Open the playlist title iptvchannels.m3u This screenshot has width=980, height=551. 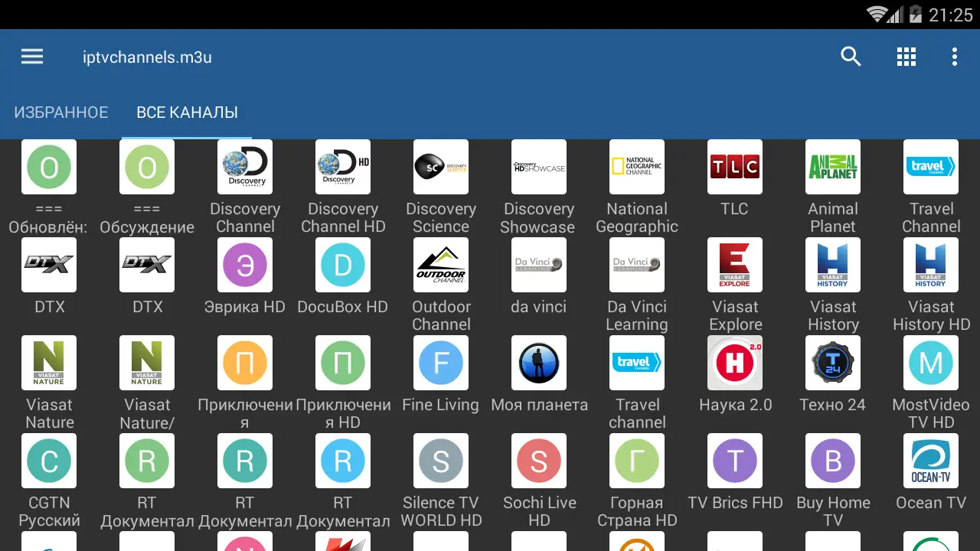(x=147, y=57)
